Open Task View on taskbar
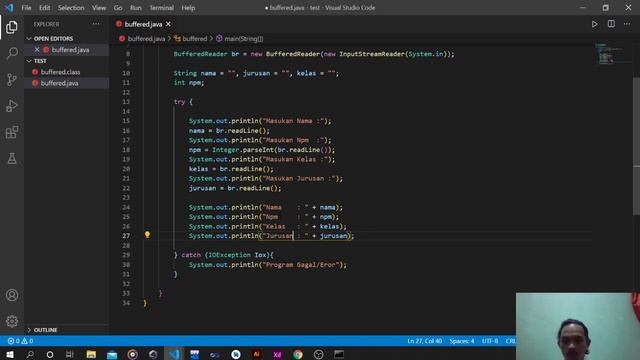This screenshot has height=360, width=640. coord(70,354)
